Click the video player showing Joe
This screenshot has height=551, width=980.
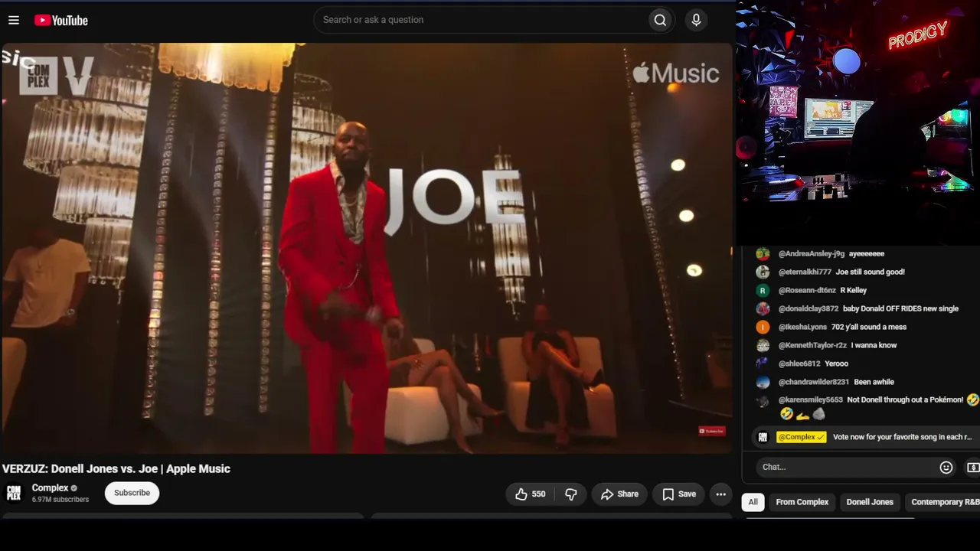[x=367, y=248]
